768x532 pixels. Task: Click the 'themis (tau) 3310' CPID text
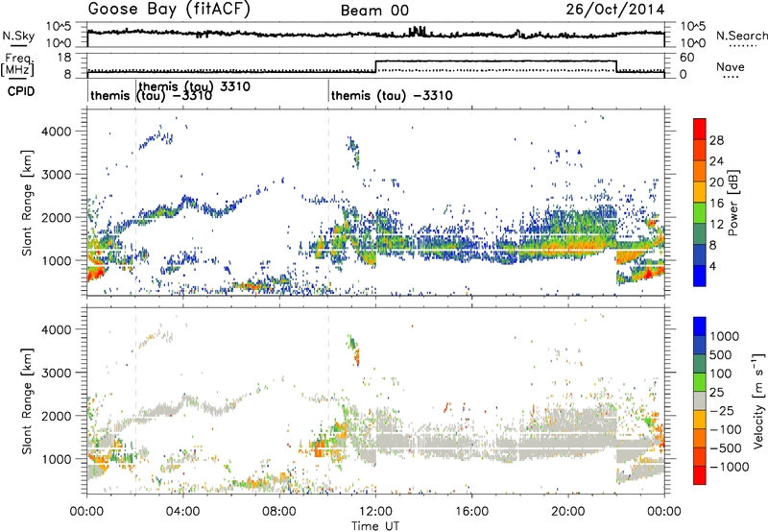(x=195, y=87)
